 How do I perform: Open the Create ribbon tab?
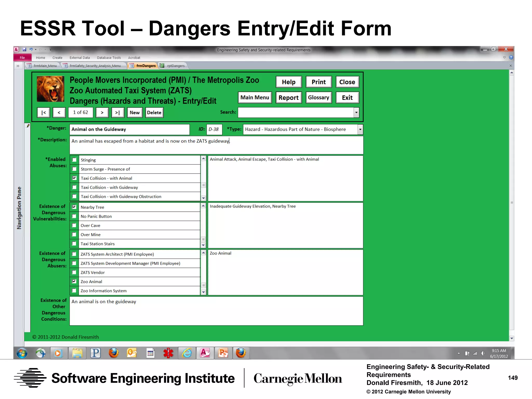57,58
